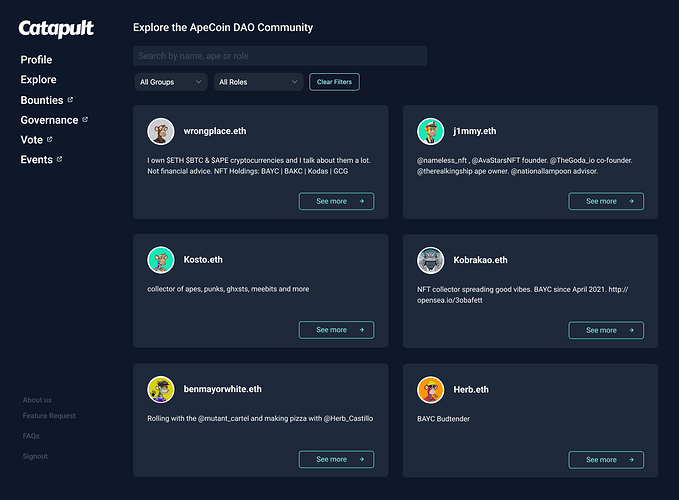See more about j1mmy.eth
The image size is (679, 500).
point(606,201)
